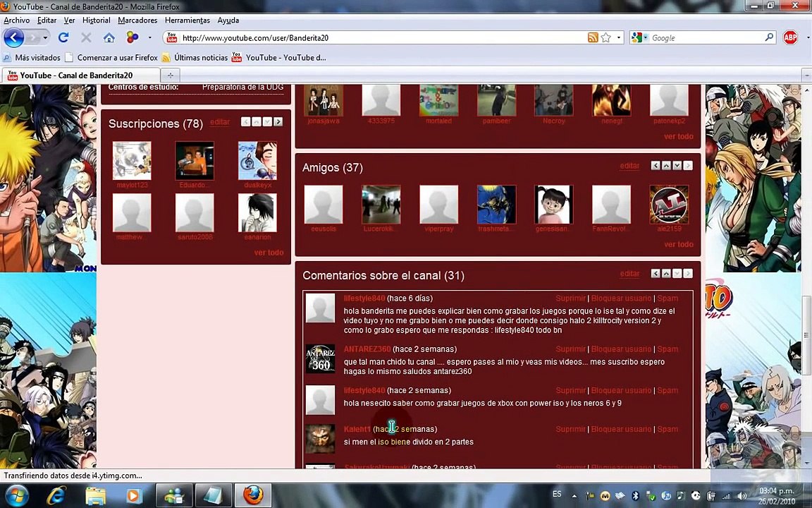The height and width of the screenshot is (508, 812).
Task: Click the URL address field
Action: 383,37
